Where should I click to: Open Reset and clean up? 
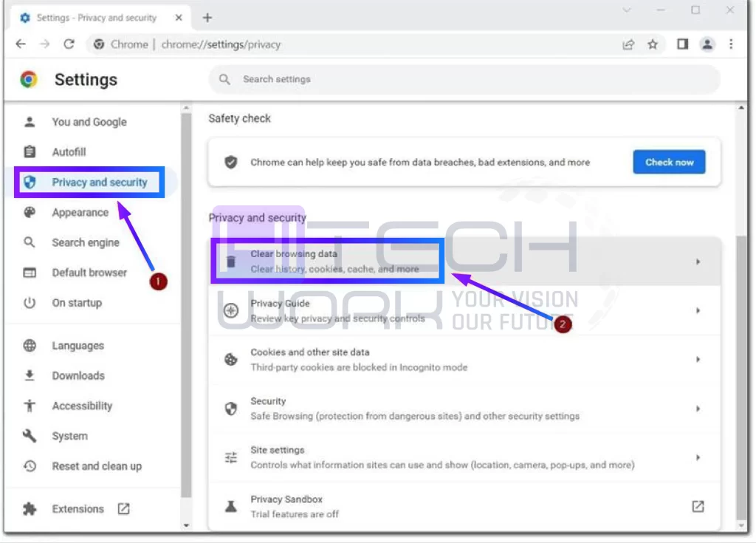(x=97, y=467)
